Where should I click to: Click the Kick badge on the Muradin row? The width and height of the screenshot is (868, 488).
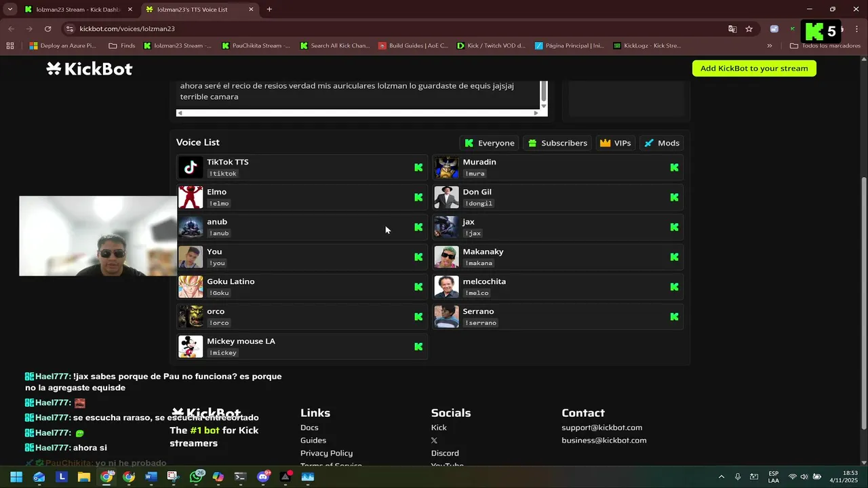(x=674, y=167)
